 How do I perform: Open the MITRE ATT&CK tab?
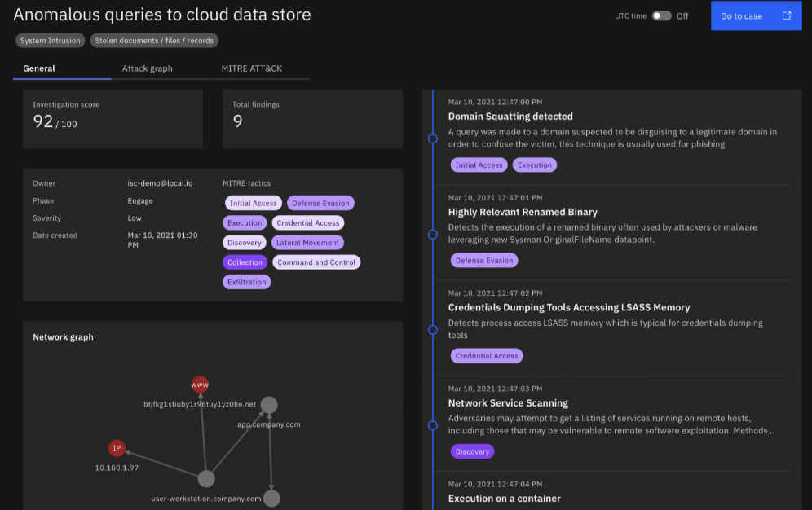click(254, 68)
